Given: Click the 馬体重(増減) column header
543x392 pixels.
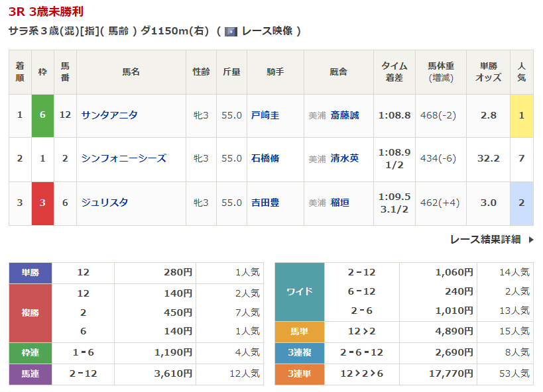Looking at the screenshot, I should [x=441, y=72].
